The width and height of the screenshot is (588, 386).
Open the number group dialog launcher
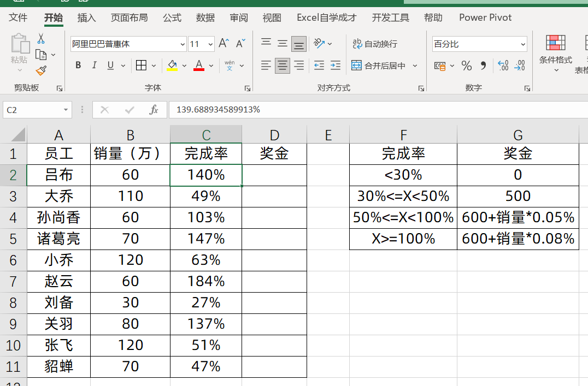click(x=527, y=88)
